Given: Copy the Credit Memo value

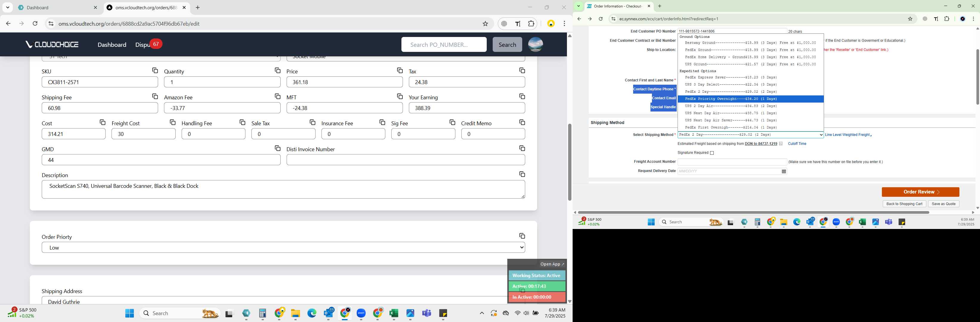Looking at the screenshot, I should [x=522, y=123].
